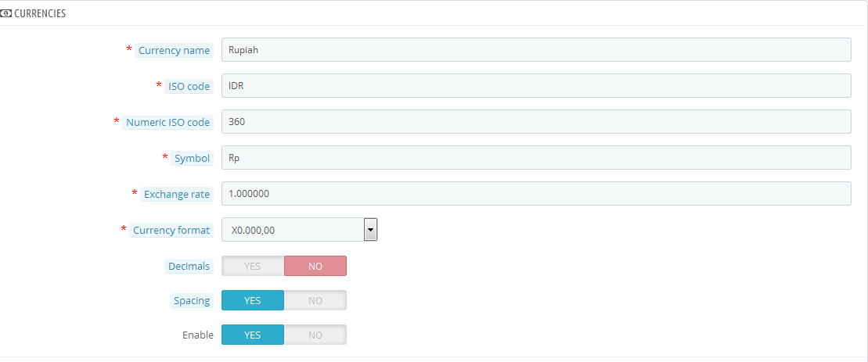Image resolution: width=868 pixels, height=362 pixels.
Task: Set Decimals toggle to YES
Action: [253, 266]
